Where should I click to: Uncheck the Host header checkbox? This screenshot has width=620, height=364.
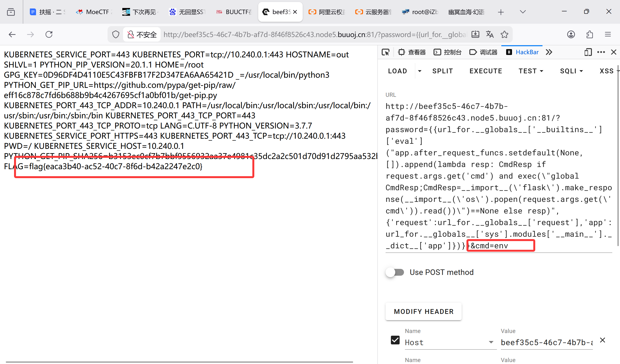(395, 340)
